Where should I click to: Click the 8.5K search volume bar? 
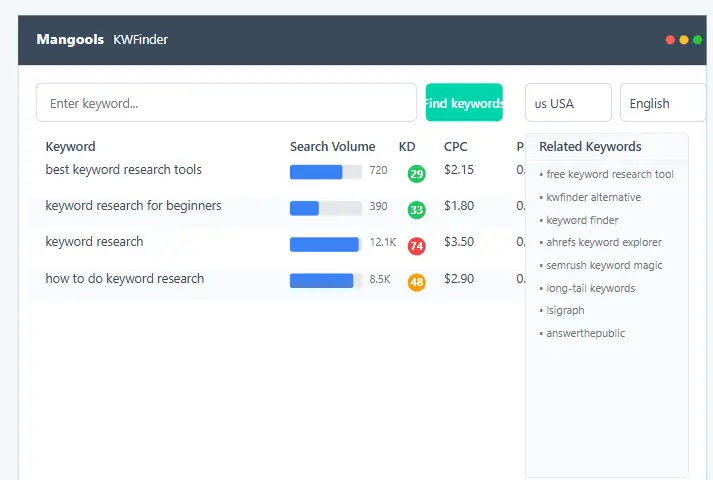tap(326, 280)
